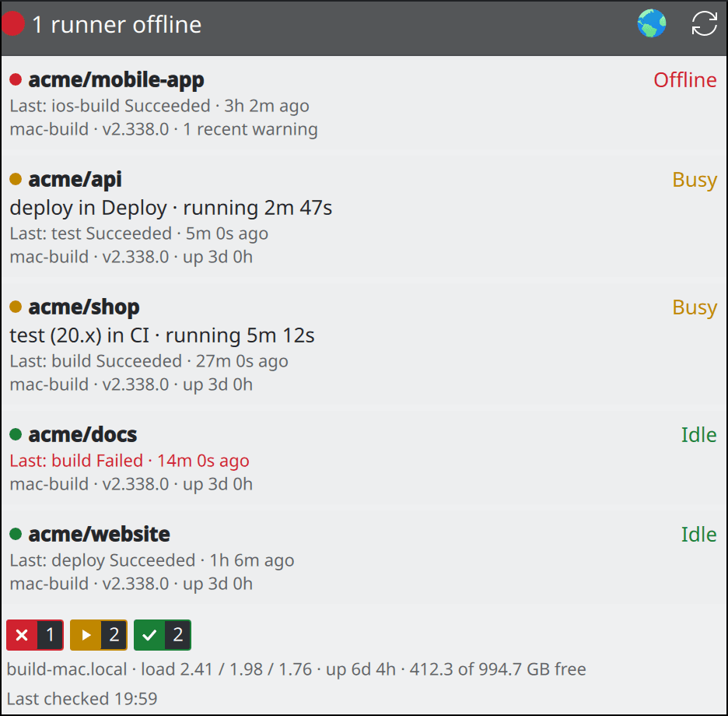Screen dimensions: 728x716
Task: Click the green checkmark idle count badge
Action: [162, 635]
